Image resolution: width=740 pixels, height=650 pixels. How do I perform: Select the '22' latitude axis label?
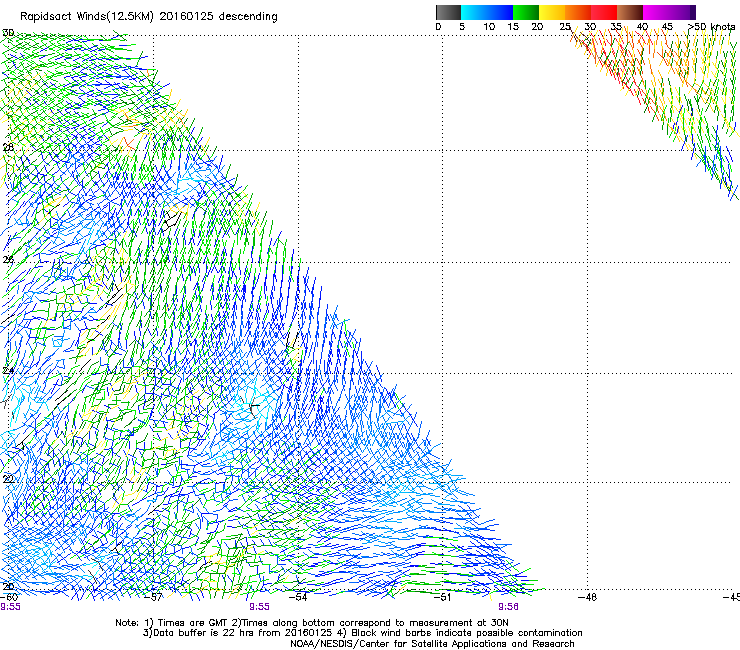8,479
